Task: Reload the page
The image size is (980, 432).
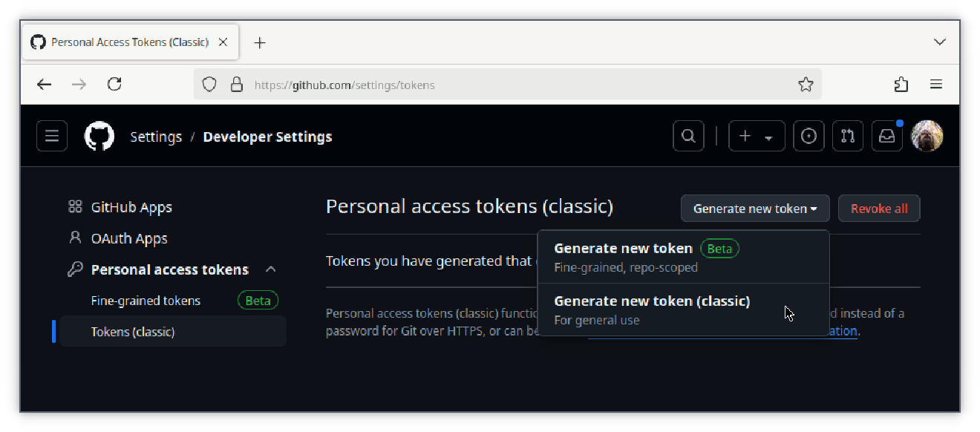Action: coord(114,84)
